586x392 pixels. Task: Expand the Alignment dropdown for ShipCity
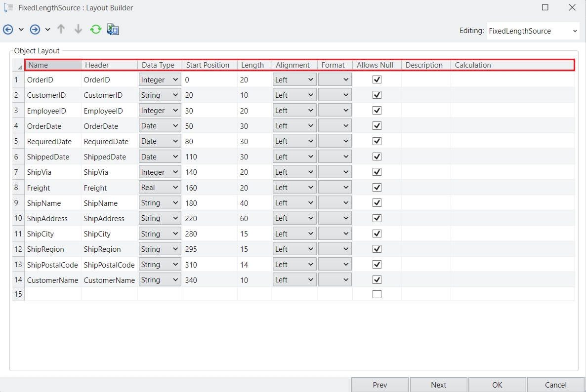coord(294,234)
